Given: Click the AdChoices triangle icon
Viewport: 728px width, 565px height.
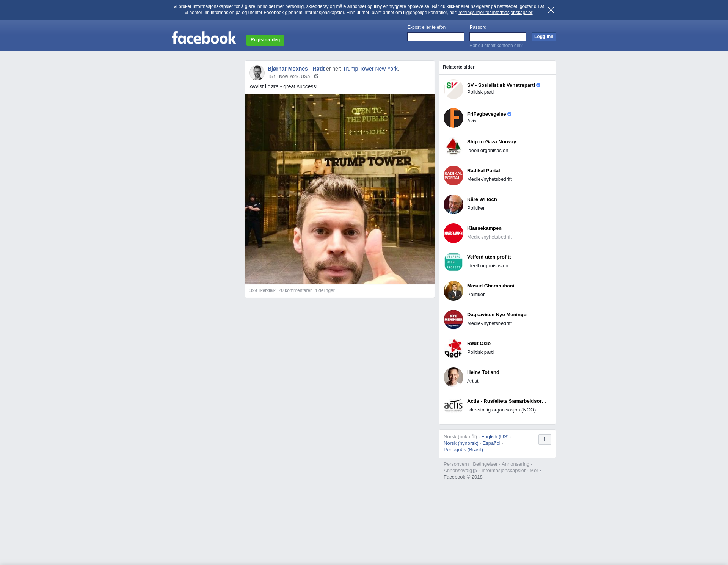Looking at the screenshot, I should 475,471.
